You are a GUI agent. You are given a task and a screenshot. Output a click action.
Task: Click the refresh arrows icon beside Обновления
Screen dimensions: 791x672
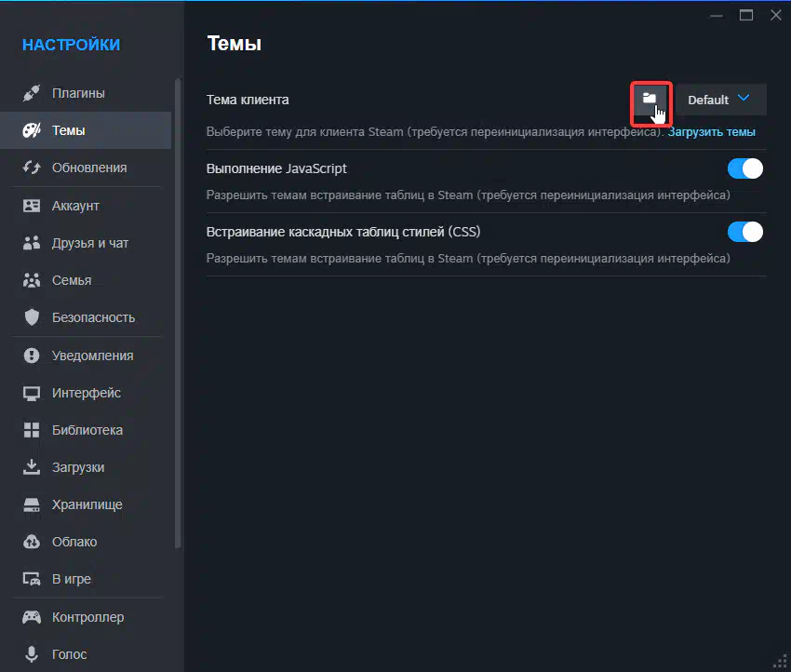tap(32, 168)
